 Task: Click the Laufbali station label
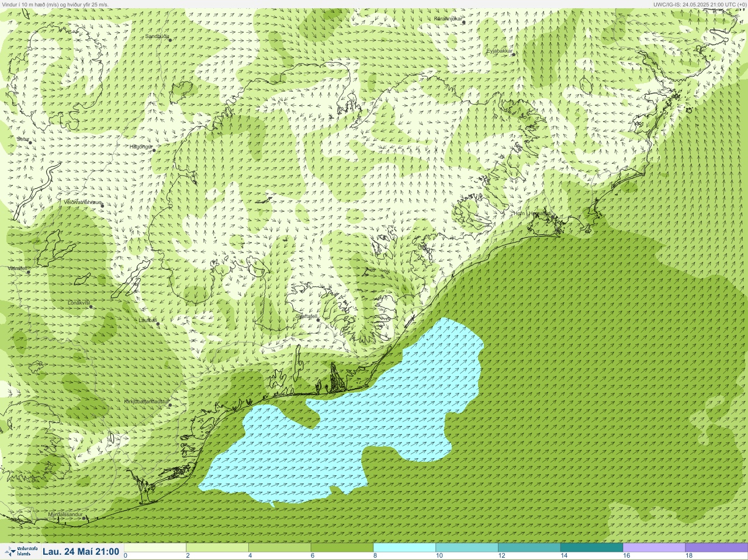tap(147, 320)
